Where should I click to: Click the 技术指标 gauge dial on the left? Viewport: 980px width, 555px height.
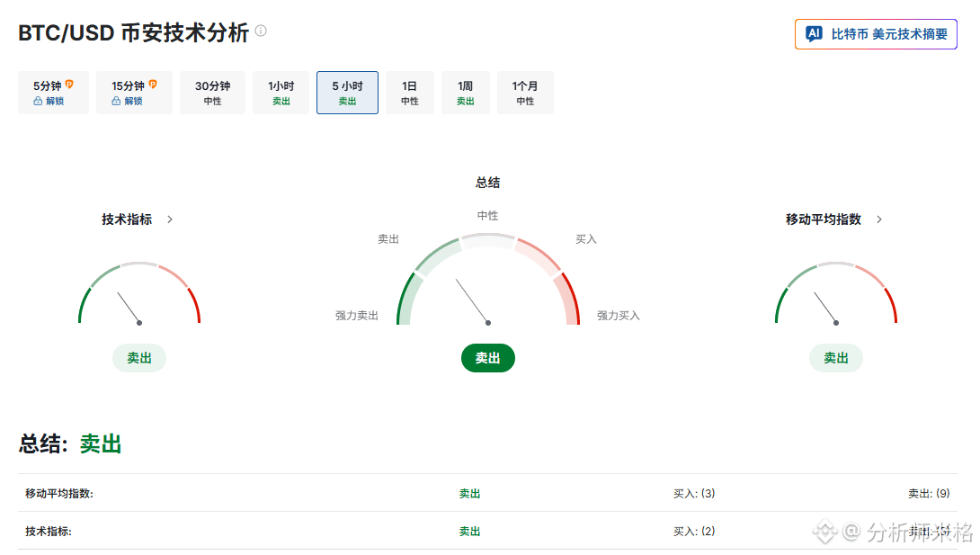coord(139,294)
